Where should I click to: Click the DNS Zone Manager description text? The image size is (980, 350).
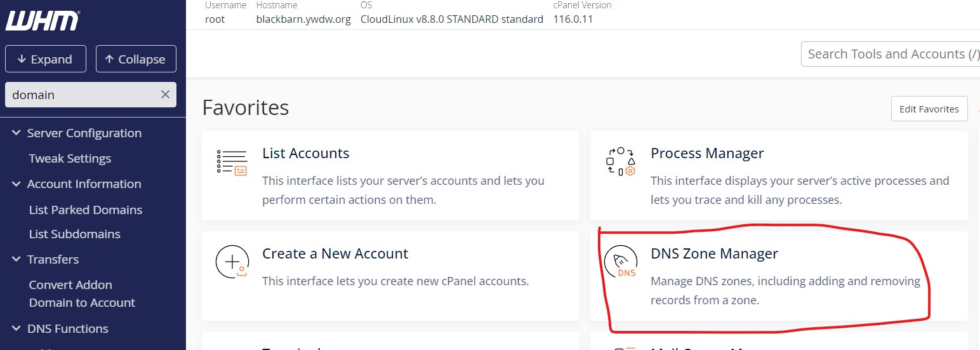click(786, 290)
